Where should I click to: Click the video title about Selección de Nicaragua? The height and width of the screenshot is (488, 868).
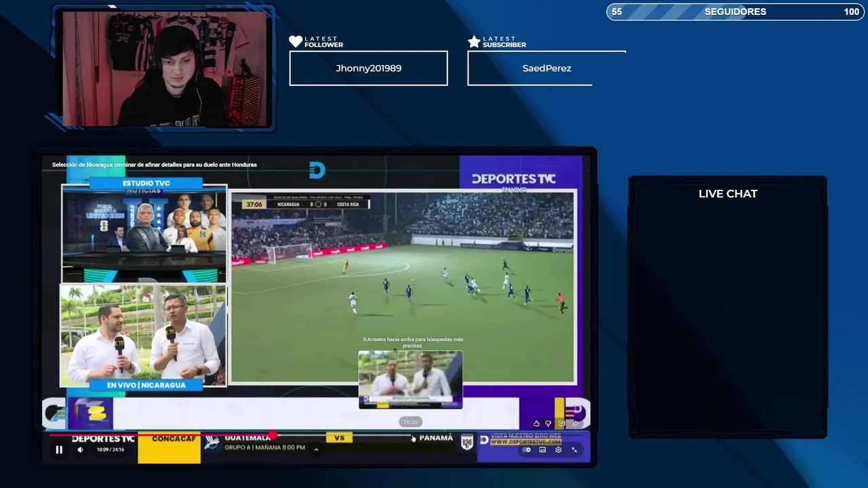[x=155, y=165]
